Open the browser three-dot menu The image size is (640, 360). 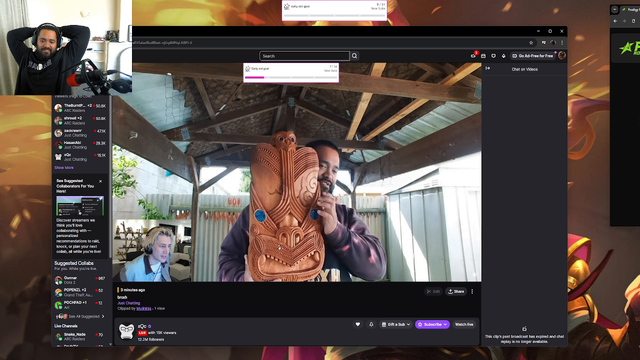coord(562,42)
